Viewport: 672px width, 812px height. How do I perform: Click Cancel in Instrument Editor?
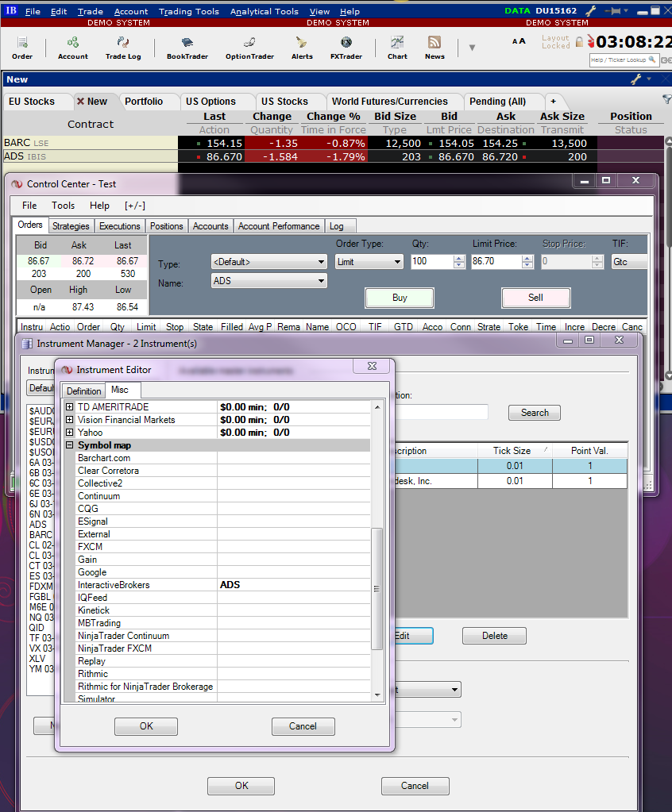[x=303, y=726]
